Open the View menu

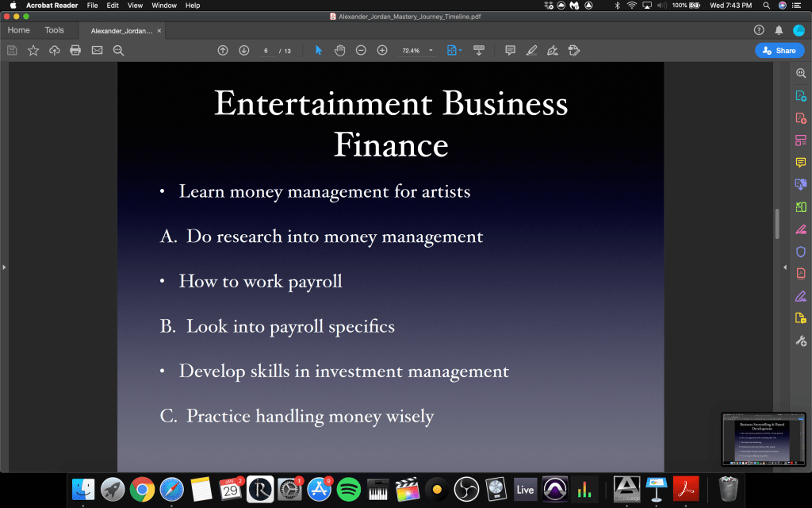coord(135,6)
